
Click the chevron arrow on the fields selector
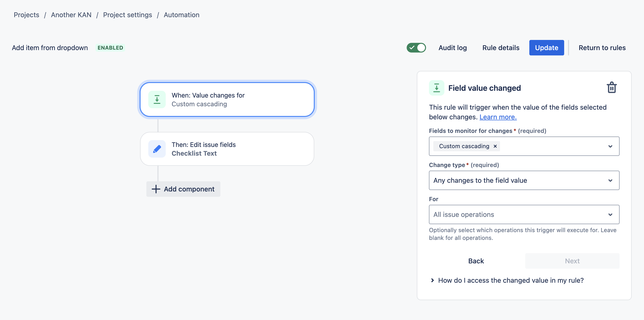click(610, 146)
